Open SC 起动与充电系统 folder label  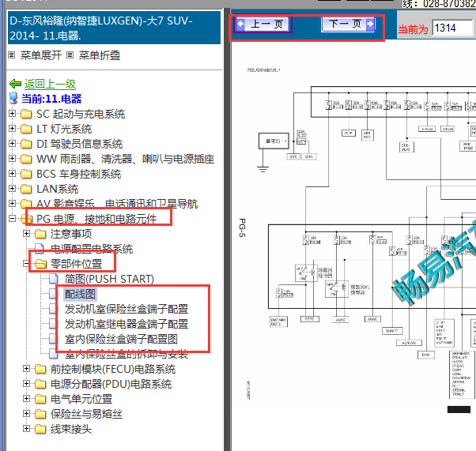pos(81,114)
